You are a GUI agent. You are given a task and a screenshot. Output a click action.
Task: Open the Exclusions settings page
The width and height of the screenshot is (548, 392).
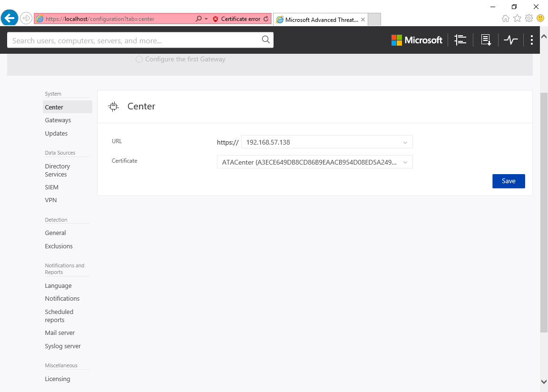(59, 246)
